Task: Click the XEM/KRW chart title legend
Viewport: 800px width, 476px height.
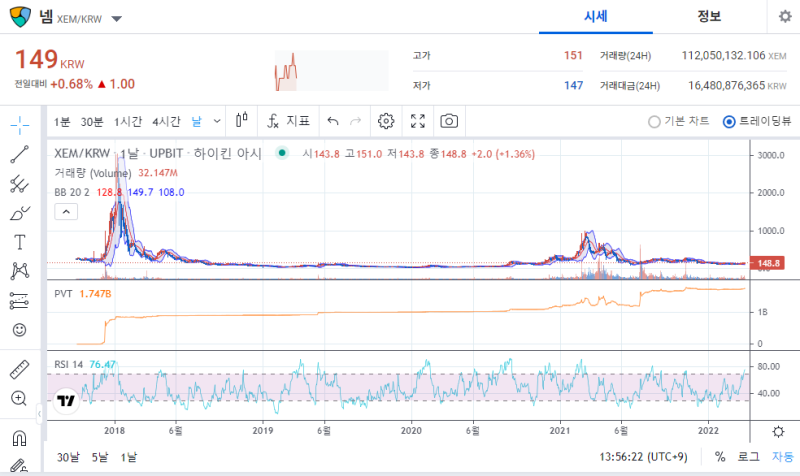Action: (x=158, y=153)
